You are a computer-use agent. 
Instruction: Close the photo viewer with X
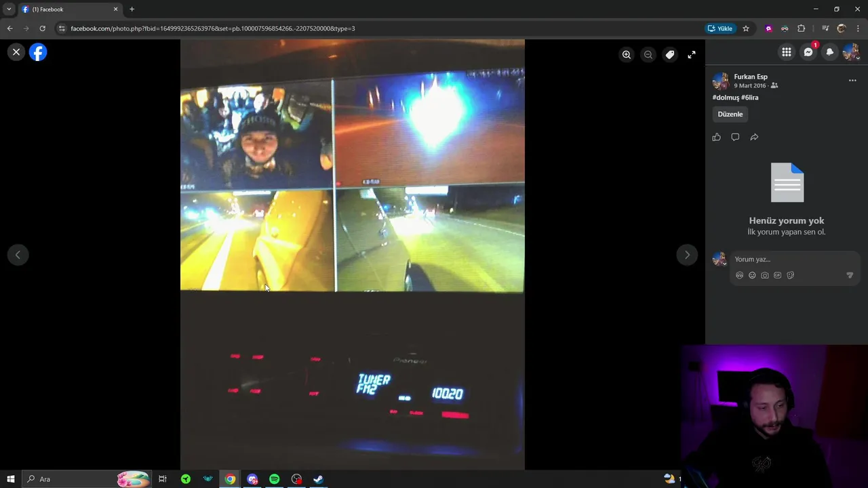[x=16, y=52]
